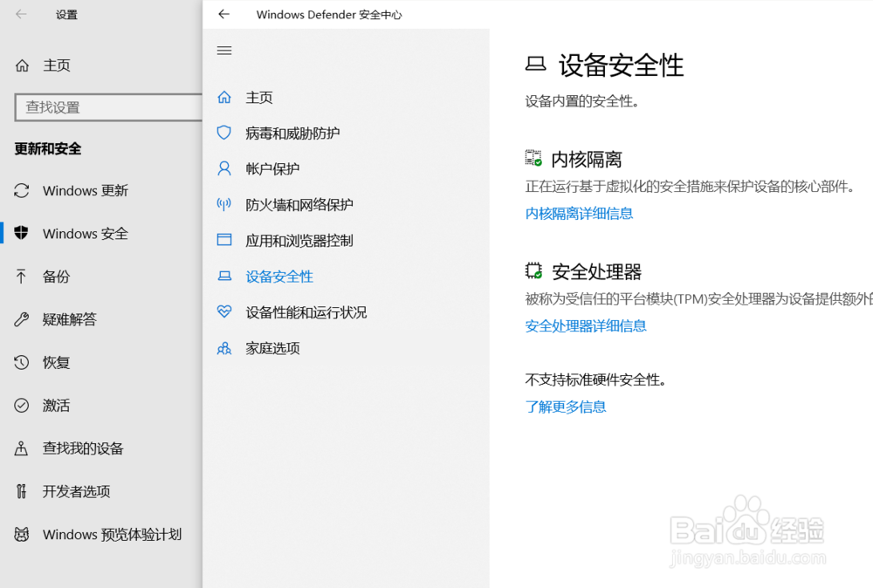The image size is (873, 588).
Task: Click the home icon in Settings sidebar
Action: [23, 65]
